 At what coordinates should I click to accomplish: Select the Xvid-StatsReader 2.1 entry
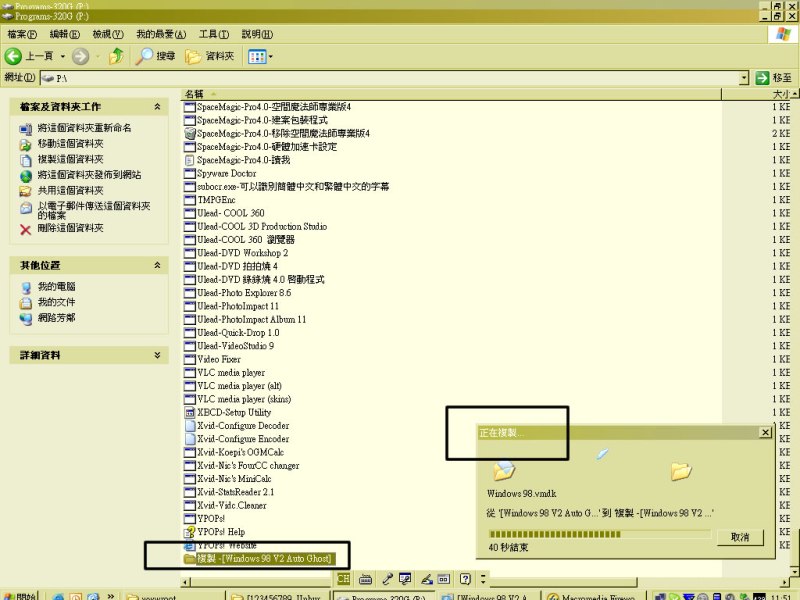point(236,492)
